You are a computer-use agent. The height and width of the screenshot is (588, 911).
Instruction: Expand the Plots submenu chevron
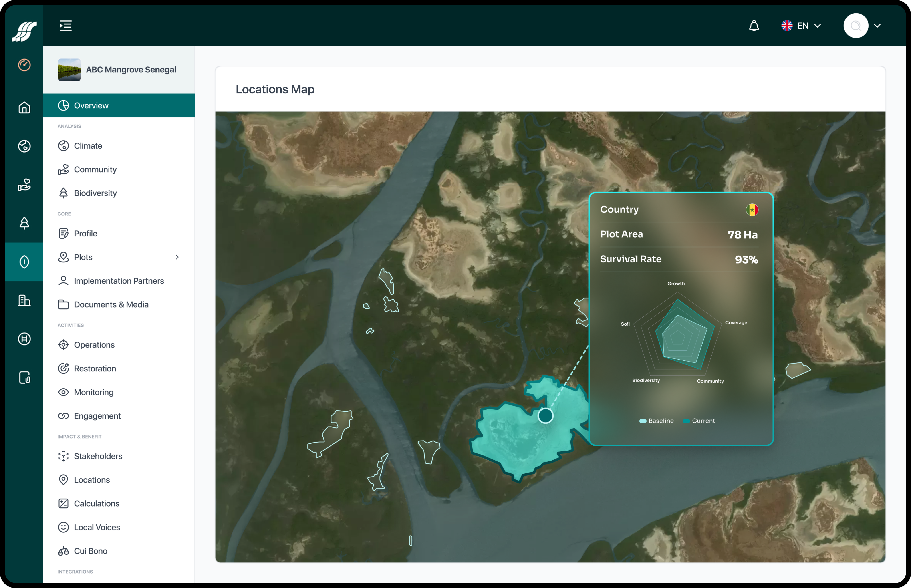[177, 257]
